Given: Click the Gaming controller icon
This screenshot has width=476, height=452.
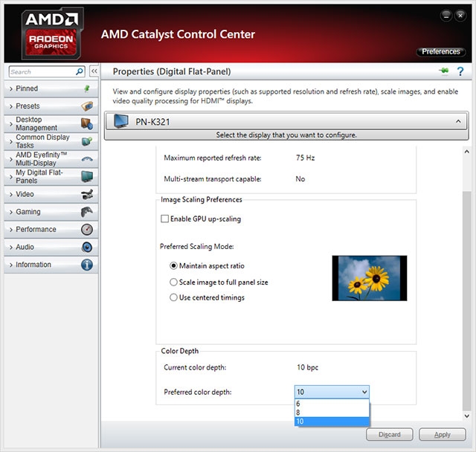Looking at the screenshot, I should pyautogui.click(x=87, y=212).
